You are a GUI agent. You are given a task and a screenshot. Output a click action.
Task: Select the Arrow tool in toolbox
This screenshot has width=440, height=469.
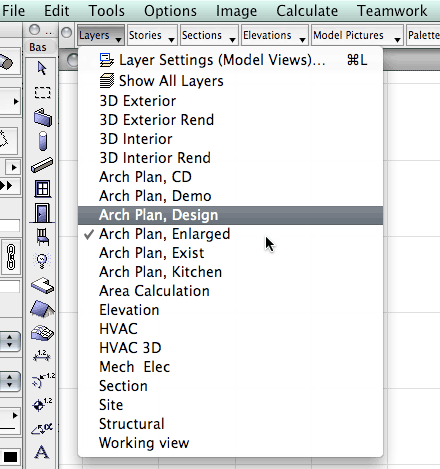click(42, 68)
